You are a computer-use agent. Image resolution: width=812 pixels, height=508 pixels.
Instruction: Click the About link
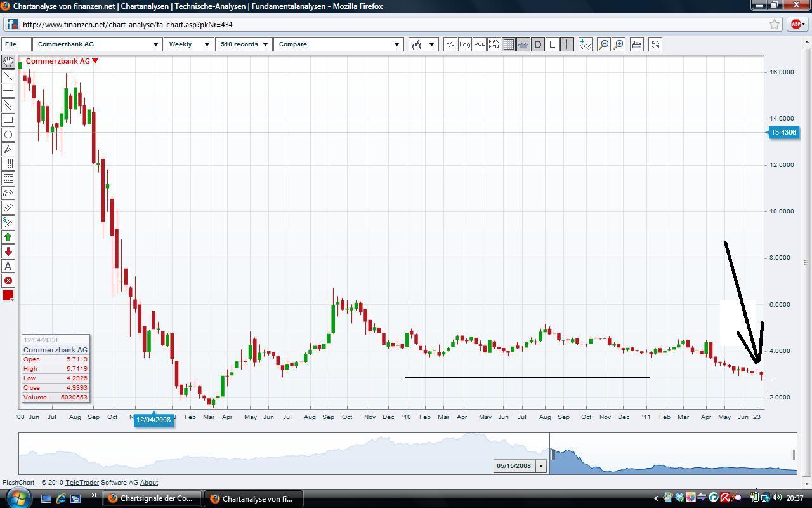click(x=149, y=483)
